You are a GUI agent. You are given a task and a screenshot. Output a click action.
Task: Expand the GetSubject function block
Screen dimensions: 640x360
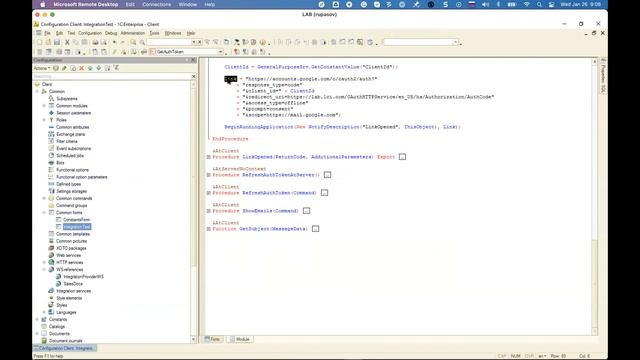209,229
